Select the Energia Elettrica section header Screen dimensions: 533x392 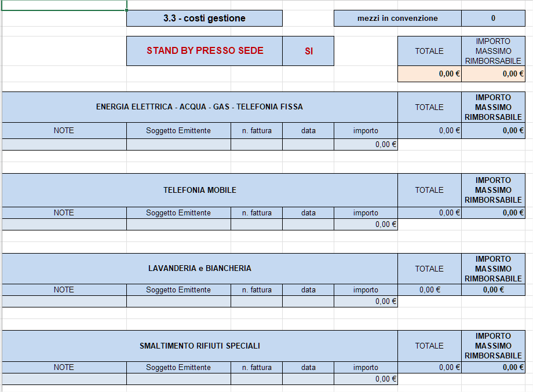[199, 107]
